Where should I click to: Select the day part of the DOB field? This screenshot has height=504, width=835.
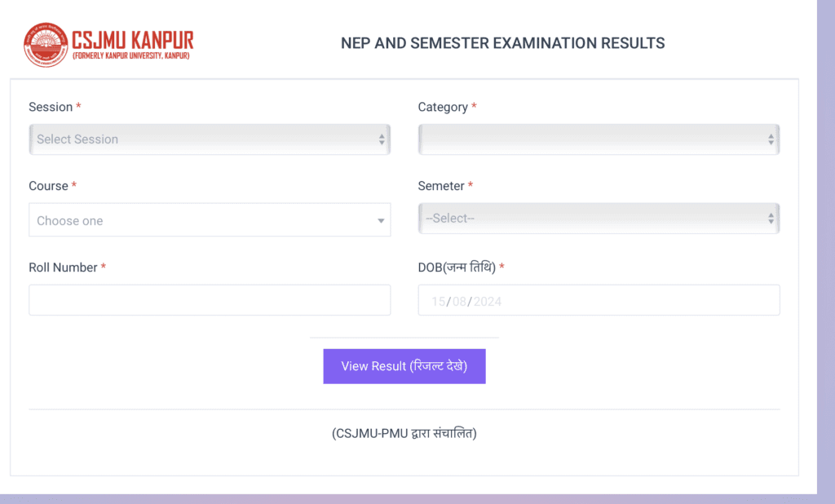439,302
